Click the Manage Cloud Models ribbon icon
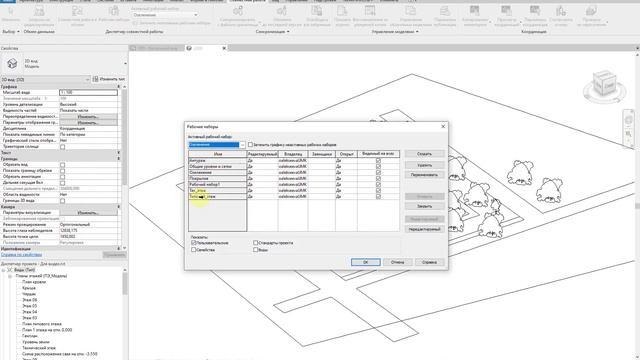 411,11
